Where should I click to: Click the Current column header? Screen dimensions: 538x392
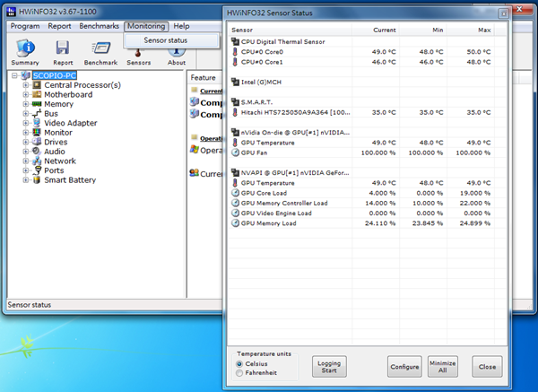tap(384, 30)
